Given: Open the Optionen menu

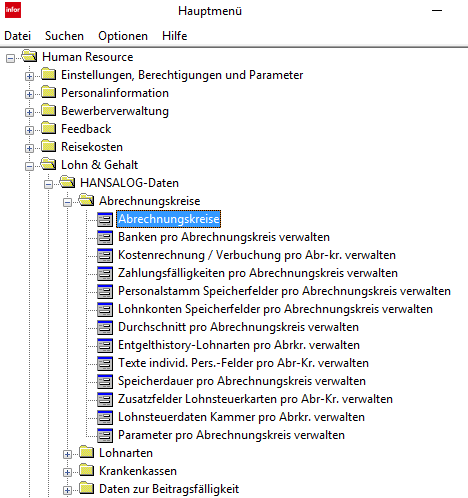Looking at the screenshot, I should [123, 36].
